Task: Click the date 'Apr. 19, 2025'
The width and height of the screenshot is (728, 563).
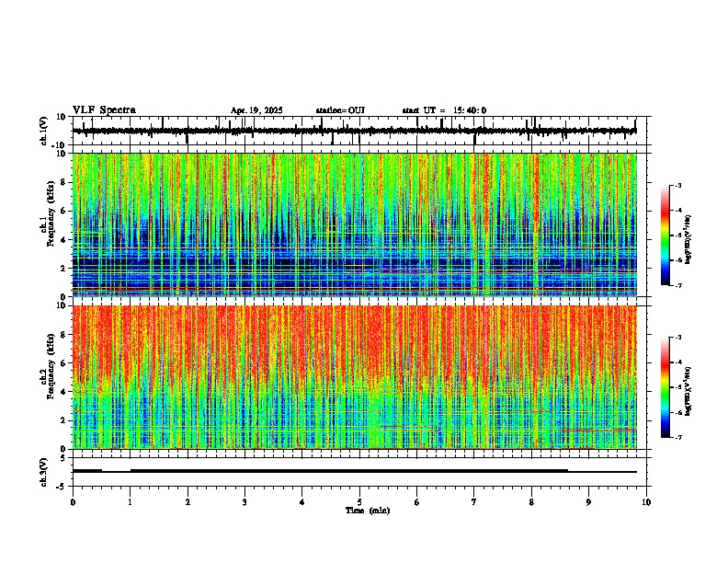Action: point(256,110)
